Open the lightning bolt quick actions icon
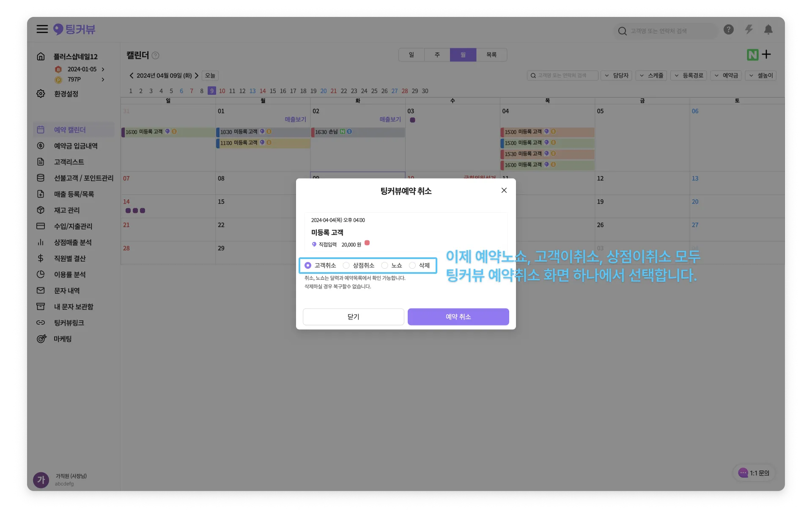The height and width of the screenshot is (510, 812). tap(749, 30)
